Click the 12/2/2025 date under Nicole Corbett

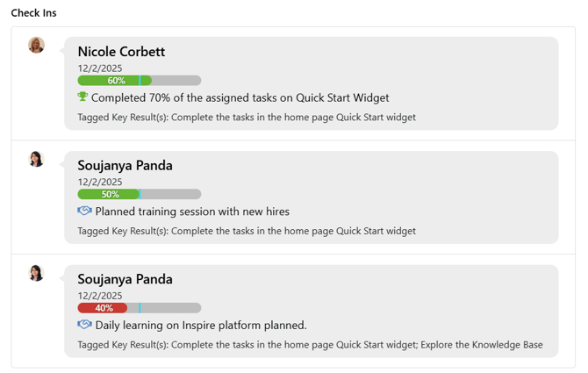[x=100, y=68]
